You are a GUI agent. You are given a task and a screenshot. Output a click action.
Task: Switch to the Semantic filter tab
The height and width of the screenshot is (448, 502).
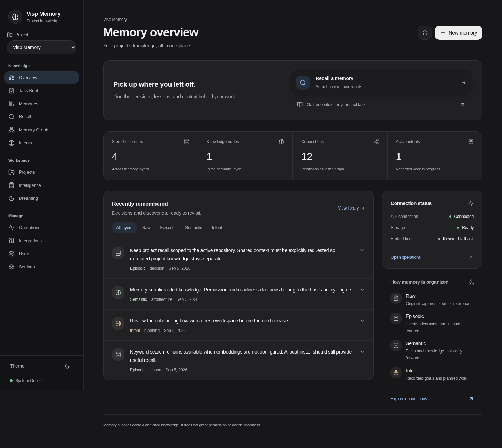(x=193, y=228)
